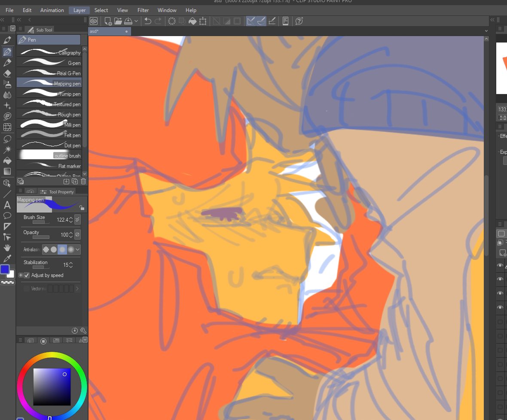Select the transparent color swatch
This screenshot has width=507, height=420.
(8, 283)
